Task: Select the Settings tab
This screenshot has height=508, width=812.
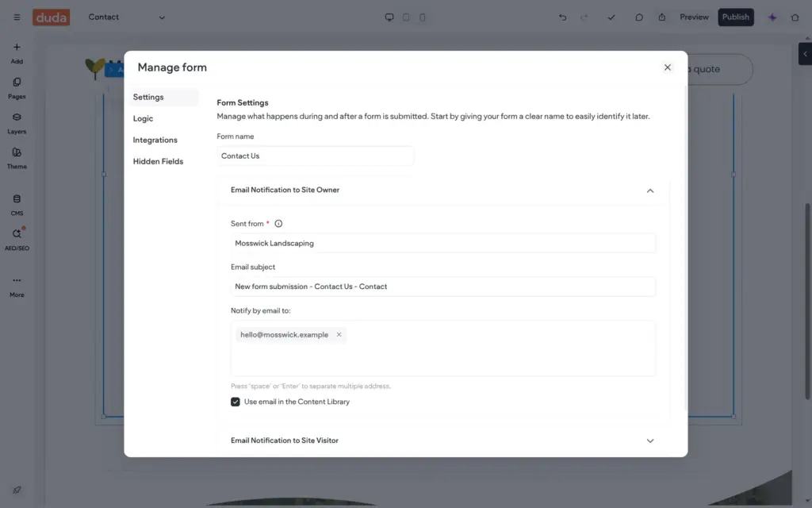Action: pos(163,97)
